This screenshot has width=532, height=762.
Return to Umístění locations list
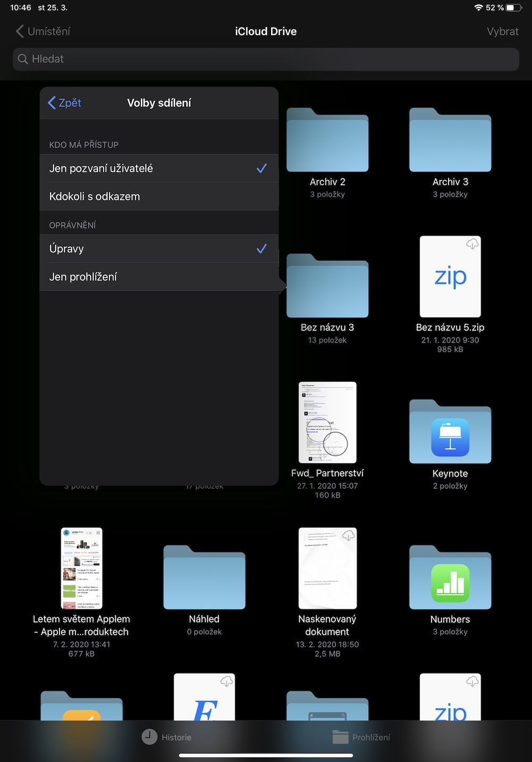(43, 31)
